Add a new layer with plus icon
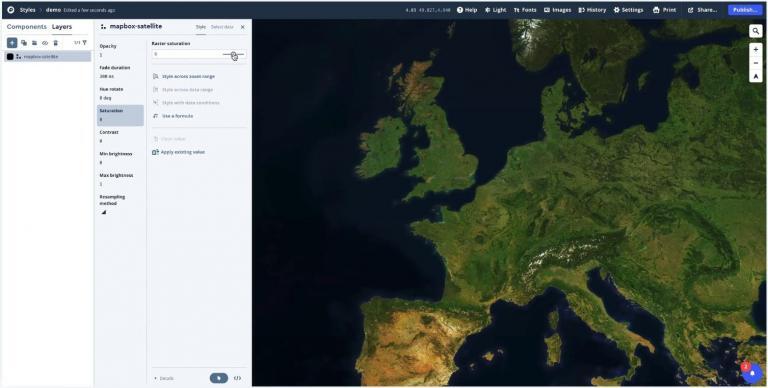 pos(12,43)
